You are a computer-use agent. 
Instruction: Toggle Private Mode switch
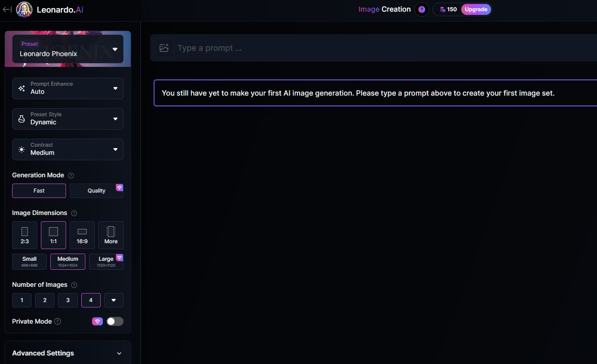115,321
